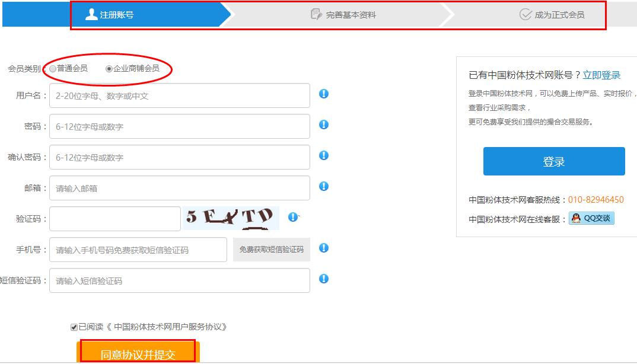Click the captcha image to refresh it
Viewport: 637px width, 364px height.
[231, 218]
